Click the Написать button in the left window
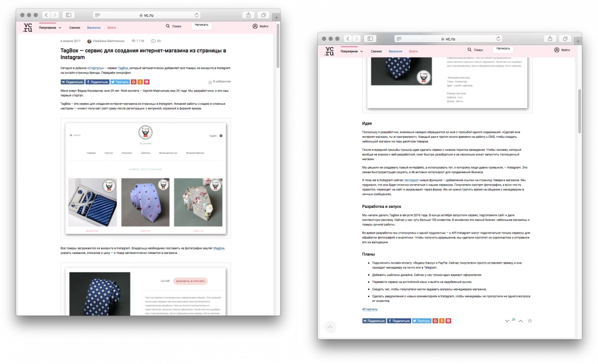 pos(202,25)
